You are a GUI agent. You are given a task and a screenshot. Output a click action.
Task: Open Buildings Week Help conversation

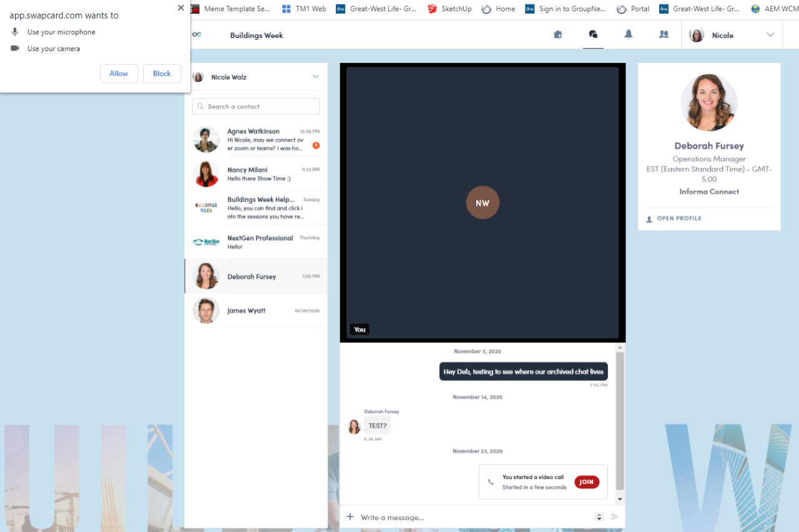coord(256,208)
